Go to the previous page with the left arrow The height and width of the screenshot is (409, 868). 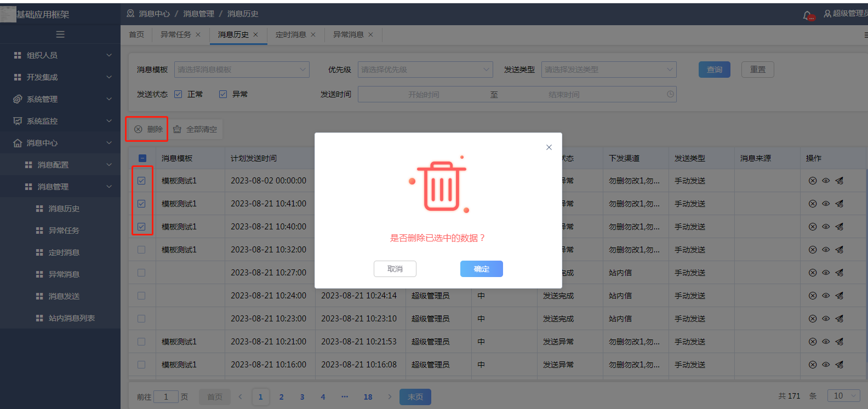[240, 397]
